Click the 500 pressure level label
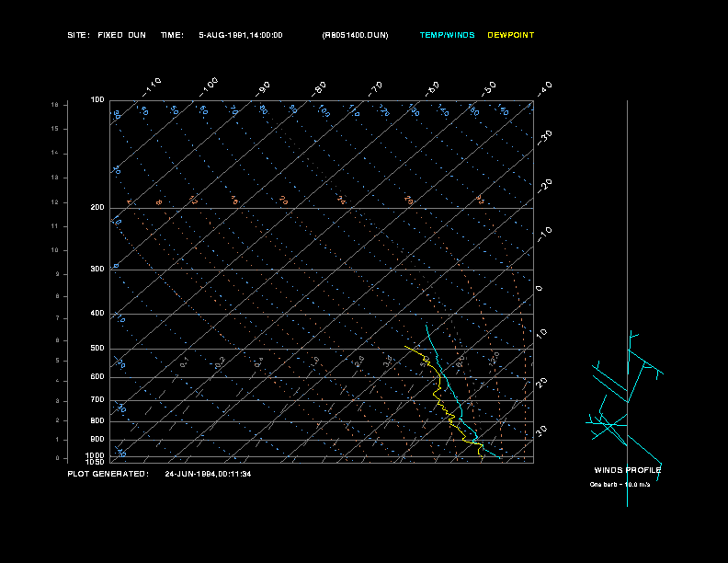Viewport: 728px width, 563px height. [97, 348]
